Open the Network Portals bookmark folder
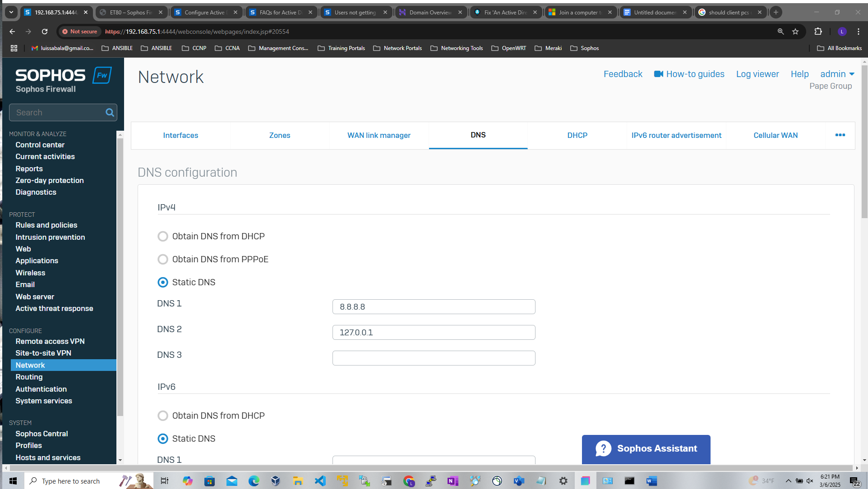The height and width of the screenshot is (489, 868). click(397, 48)
